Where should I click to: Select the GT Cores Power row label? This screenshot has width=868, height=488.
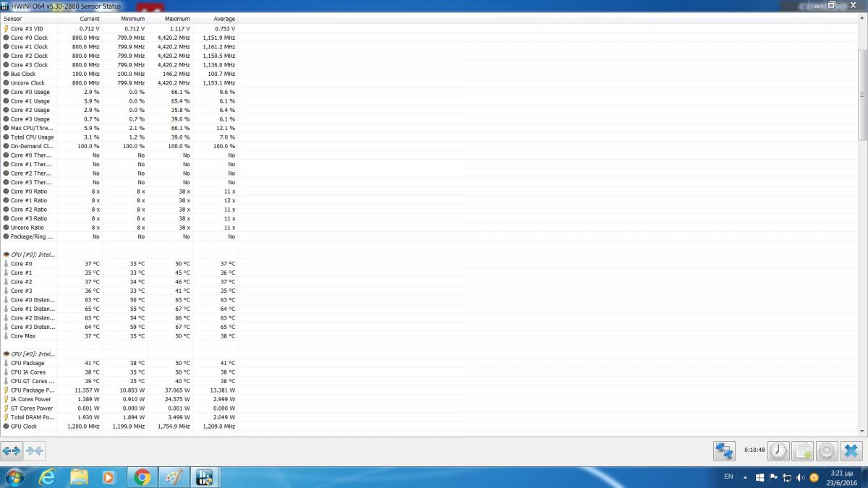point(32,408)
